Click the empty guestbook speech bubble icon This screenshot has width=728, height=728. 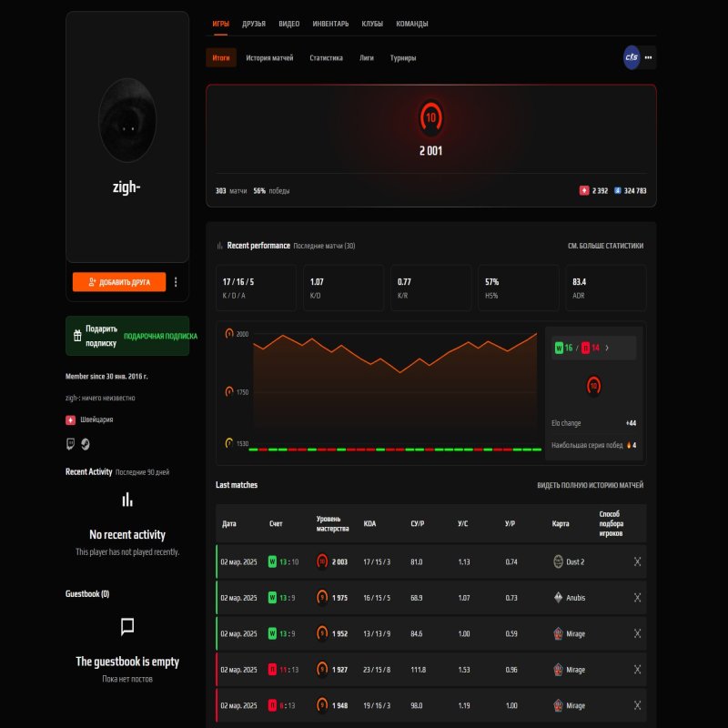click(x=126, y=626)
